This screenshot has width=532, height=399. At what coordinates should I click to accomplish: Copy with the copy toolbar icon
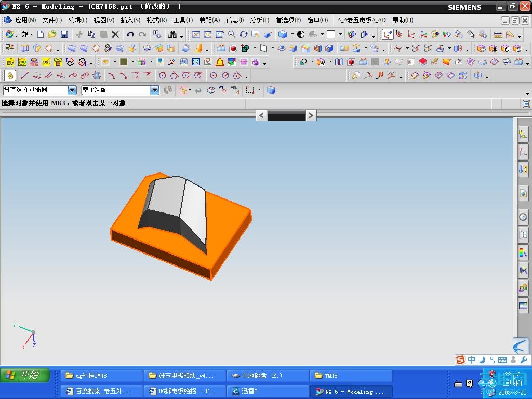coord(91,34)
